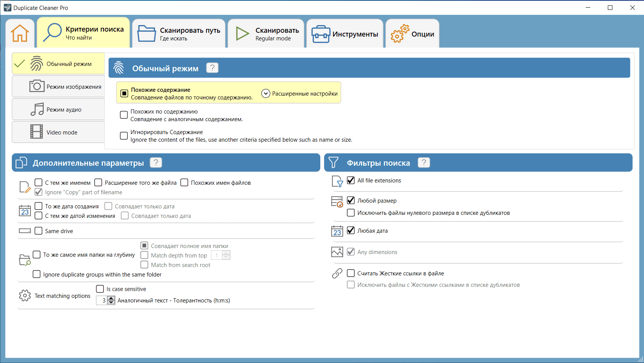Click the magnifier icon in Критерии поиска

[52, 32]
